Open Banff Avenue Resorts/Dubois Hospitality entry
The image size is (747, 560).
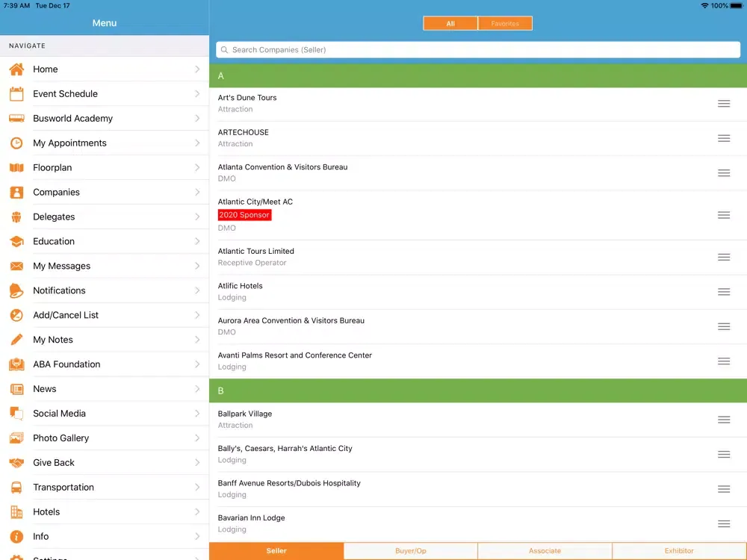tap(478, 489)
